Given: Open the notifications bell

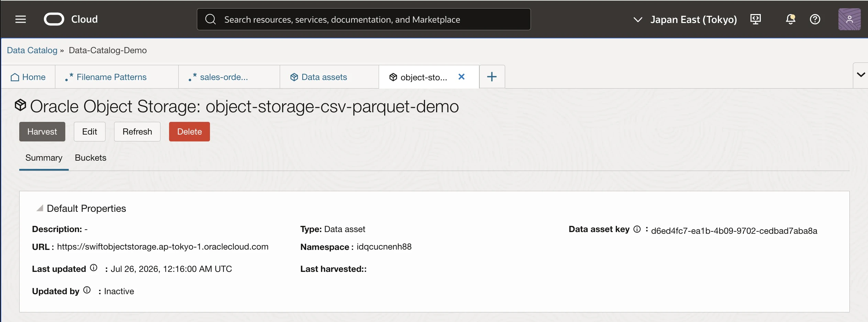Looking at the screenshot, I should [790, 19].
